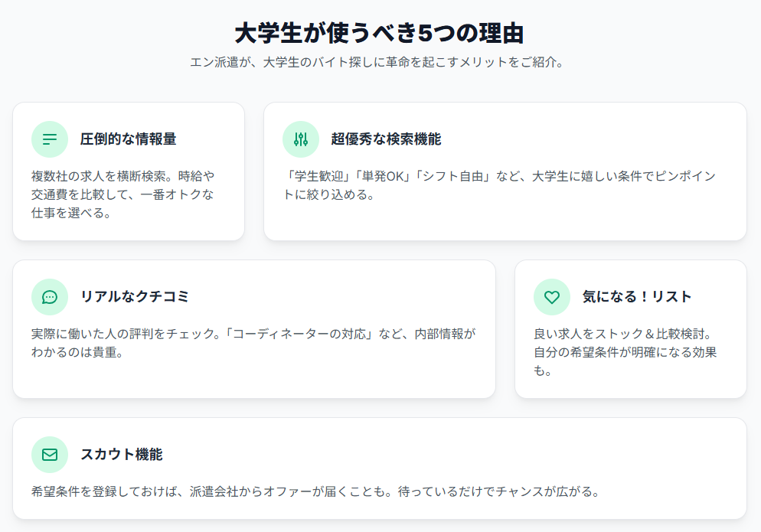Select the 超優秀な検索機能 heading
The width and height of the screenshot is (761, 532).
pos(386,139)
